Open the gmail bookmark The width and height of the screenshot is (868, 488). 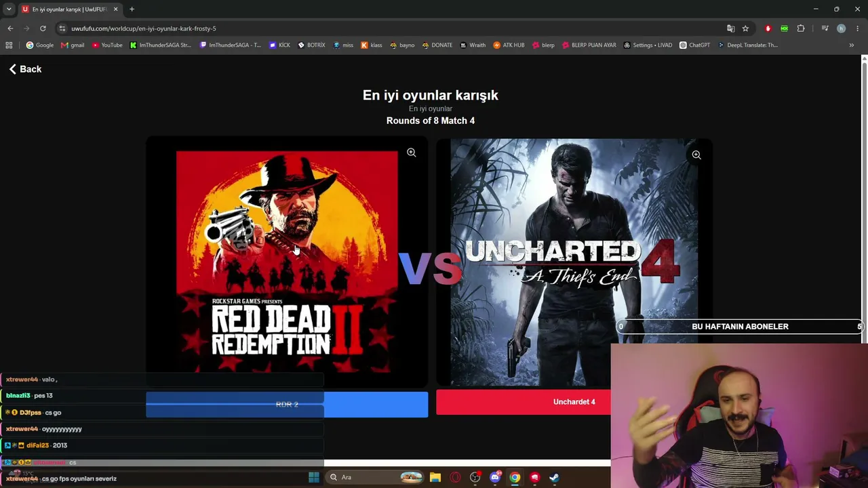pos(73,45)
